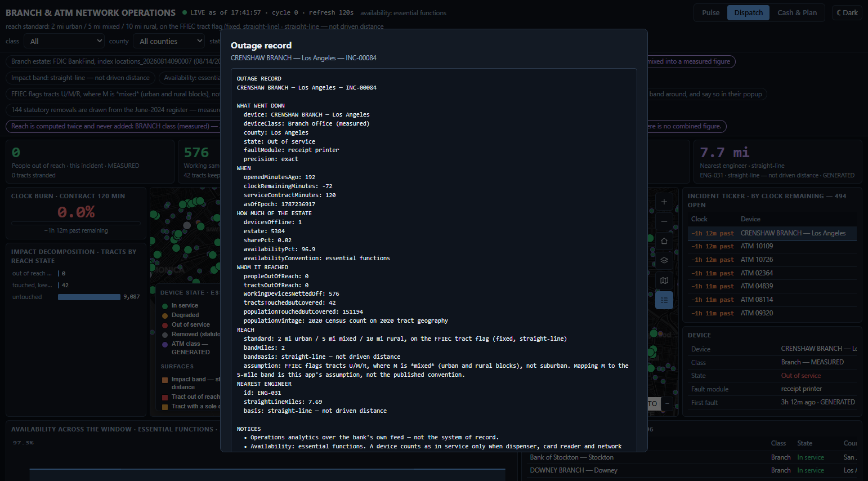Collapse the map attribution control
The height and width of the screenshot is (481, 868).
click(667, 403)
